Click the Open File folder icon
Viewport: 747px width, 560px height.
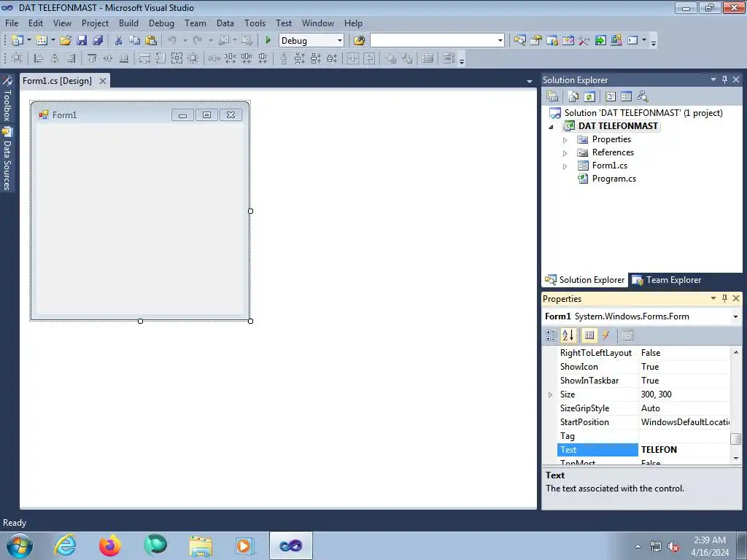click(66, 41)
